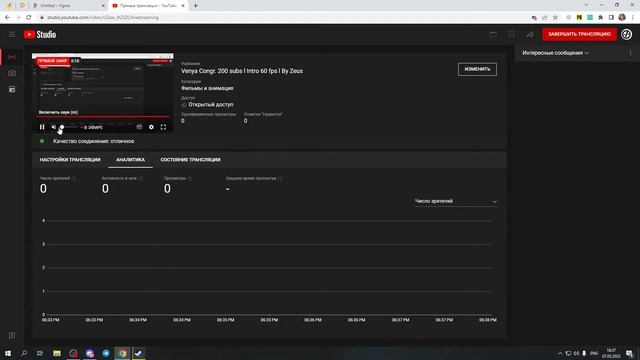Click the ИЗМЕНИТЬ edit button
The width and height of the screenshot is (640, 360).
pyautogui.click(x=477, y=69)
